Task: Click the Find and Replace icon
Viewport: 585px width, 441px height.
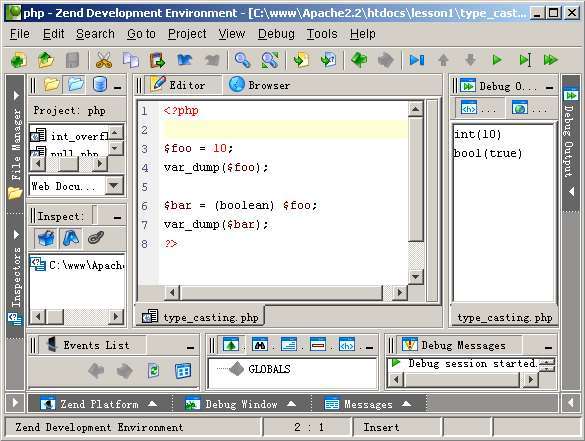Action: pos(270,60)
